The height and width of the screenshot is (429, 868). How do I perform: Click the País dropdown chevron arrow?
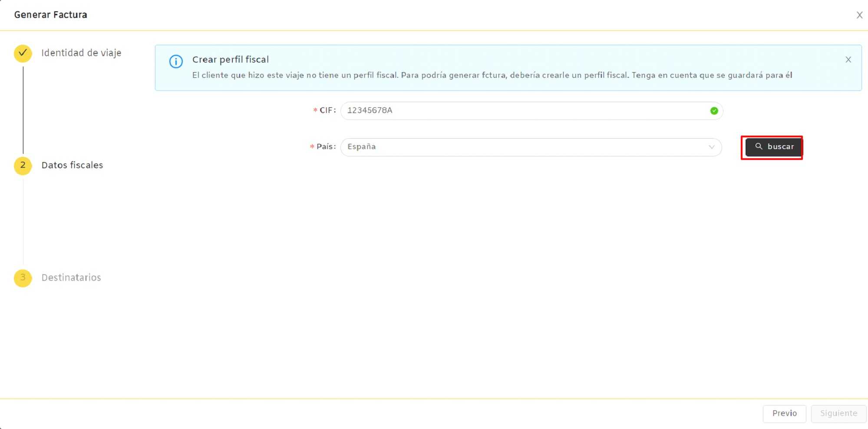(x=711, y=147)
